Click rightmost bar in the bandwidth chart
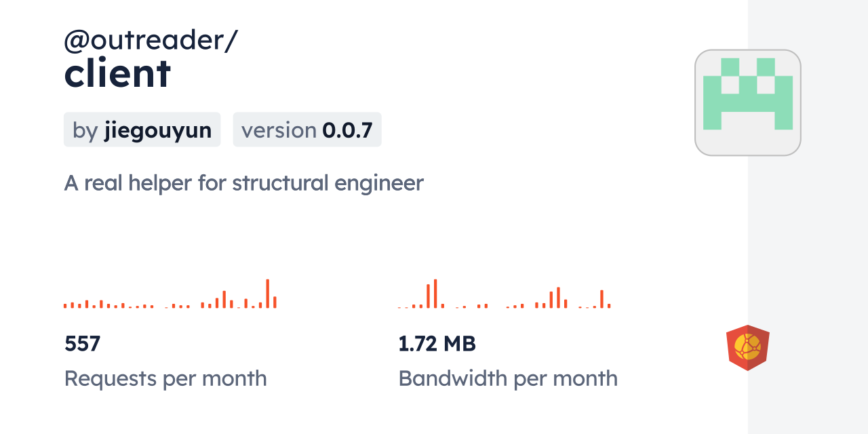This screenshot has height=434, width=868. point(609,306)
